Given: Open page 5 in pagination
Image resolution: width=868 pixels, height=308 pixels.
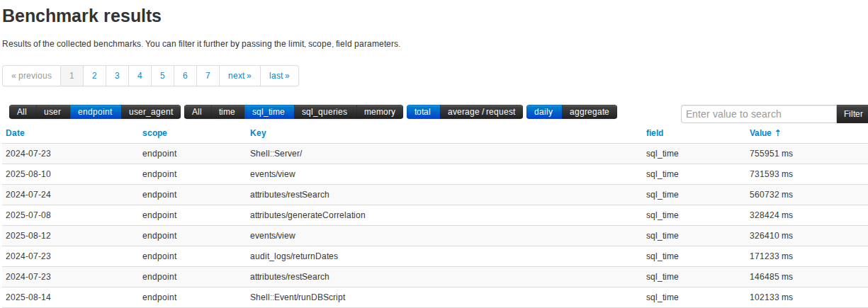Looking at the screenshot, I should click(162, 76).
